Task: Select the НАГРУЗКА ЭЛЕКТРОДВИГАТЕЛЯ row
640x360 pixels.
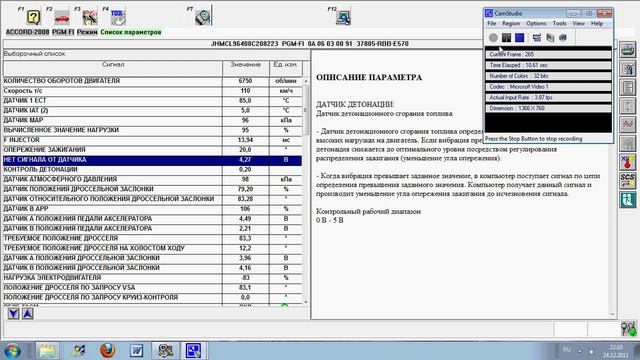Action: 153,278
